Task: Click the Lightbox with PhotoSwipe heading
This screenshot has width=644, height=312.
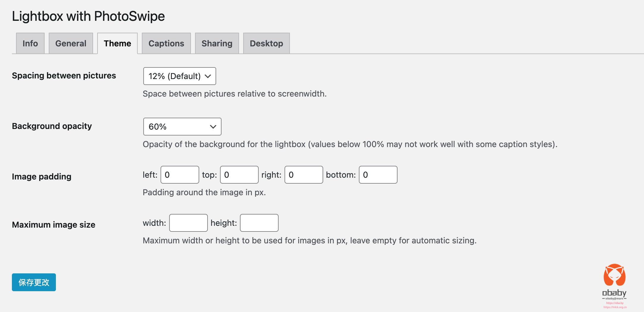Action: click(88, 16)
